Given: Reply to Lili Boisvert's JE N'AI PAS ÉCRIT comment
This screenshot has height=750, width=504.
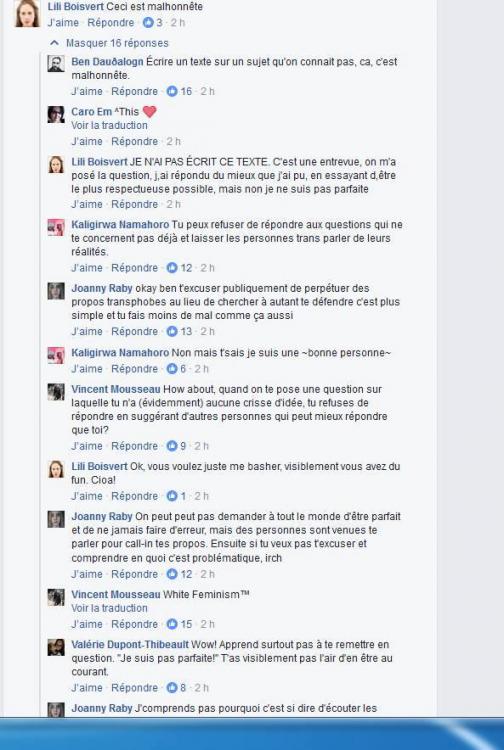Looking at the screenshot, I should click(x=134, y=204).
